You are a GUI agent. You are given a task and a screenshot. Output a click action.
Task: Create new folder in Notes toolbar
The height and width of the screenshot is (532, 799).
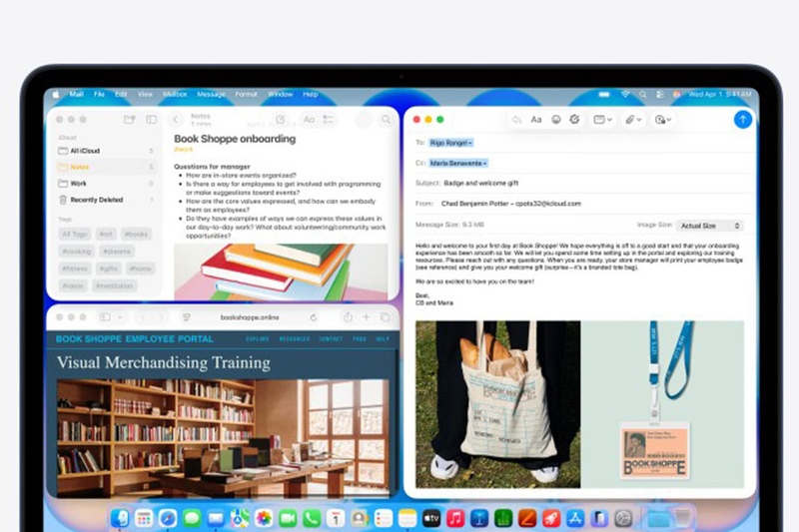click(130, 119)
